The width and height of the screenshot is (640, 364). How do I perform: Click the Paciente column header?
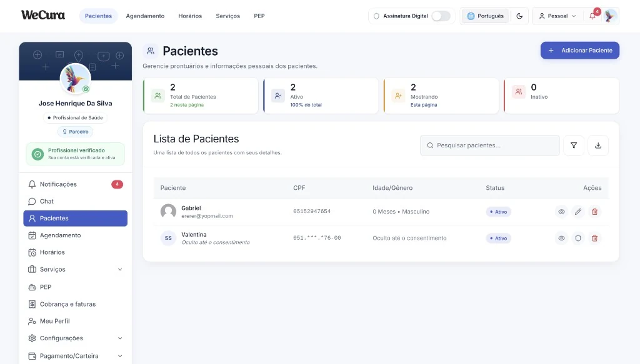point(173,188)
